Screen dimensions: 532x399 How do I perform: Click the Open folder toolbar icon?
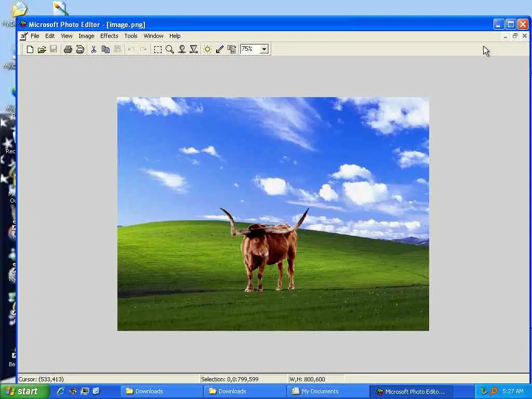click(42, 49)
